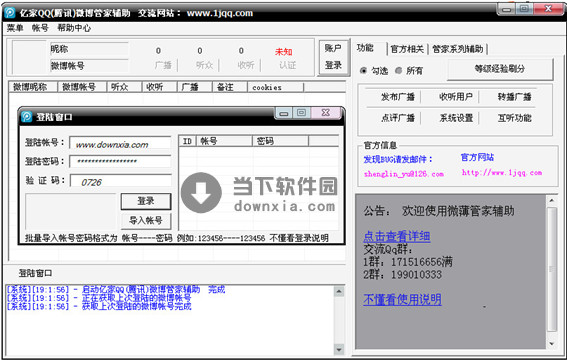Click the 帐号 column header in login window
567x362 pixels.
[224, 141]
